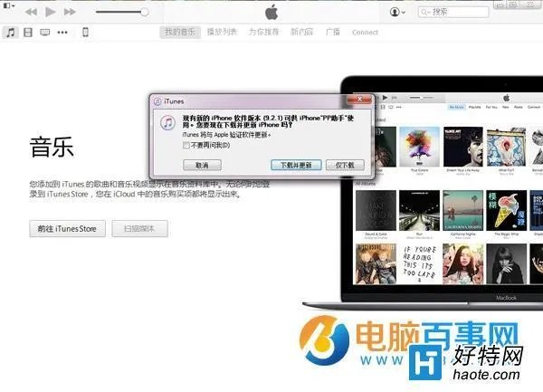Switch to the 播放列表 tab

pyautogui.click(x=222, y=33)
